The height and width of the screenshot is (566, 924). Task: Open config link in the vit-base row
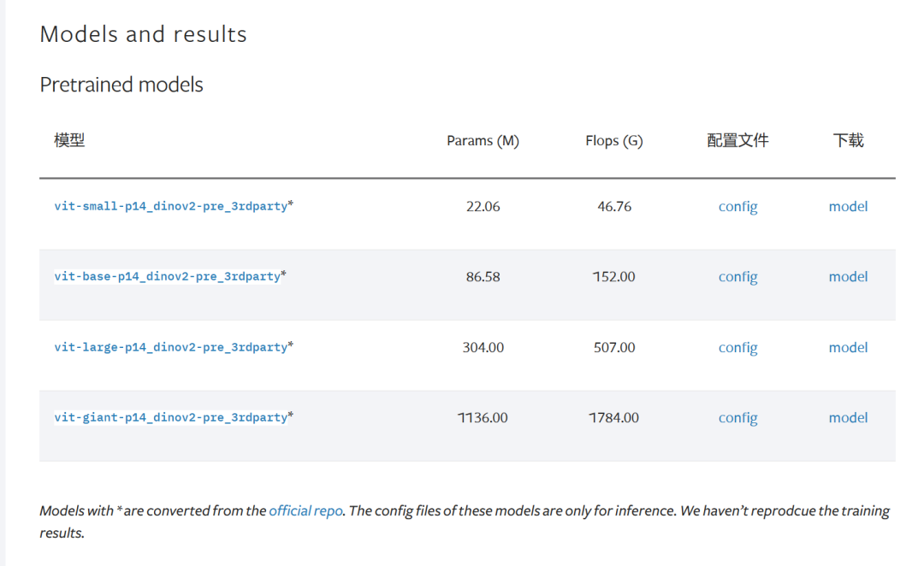(x=737, y=277)
